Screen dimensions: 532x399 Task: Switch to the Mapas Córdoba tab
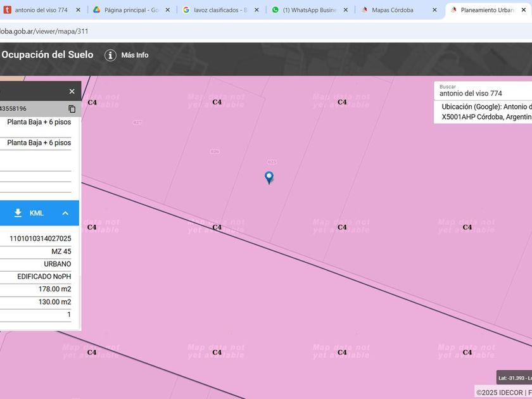coord(392,10)
